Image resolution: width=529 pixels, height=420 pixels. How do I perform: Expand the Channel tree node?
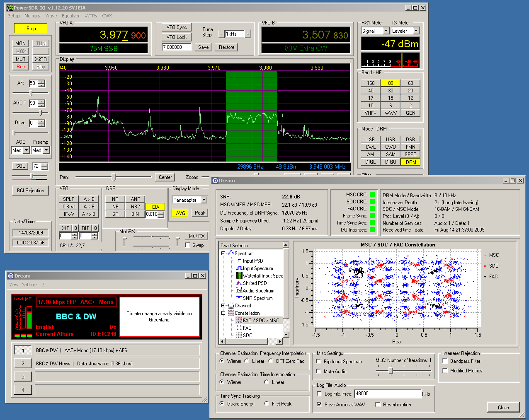[223, 306]
